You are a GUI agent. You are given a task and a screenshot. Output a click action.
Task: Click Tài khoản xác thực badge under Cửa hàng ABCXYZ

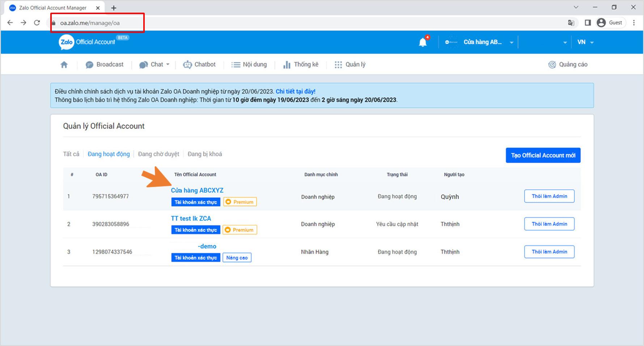(196, 202)
